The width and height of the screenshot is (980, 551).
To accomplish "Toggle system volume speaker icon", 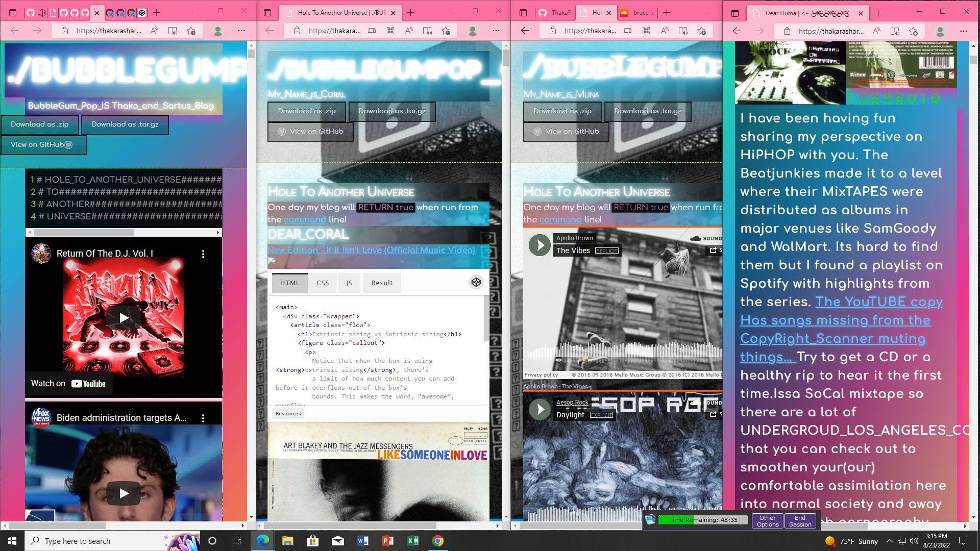I will tap(914, 541).
